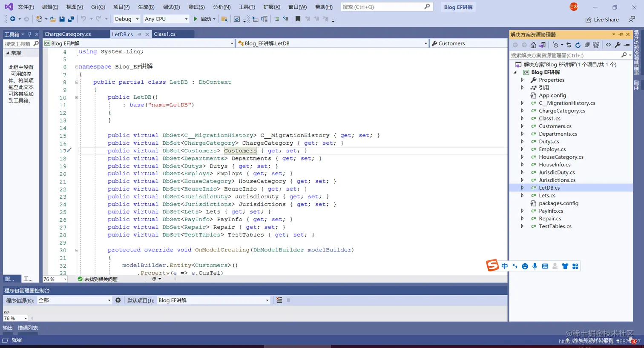Image resolution: width=644 pixels, height=348 pixels.
Task: Comment out the selected lines icon
Action: point(277,19)
